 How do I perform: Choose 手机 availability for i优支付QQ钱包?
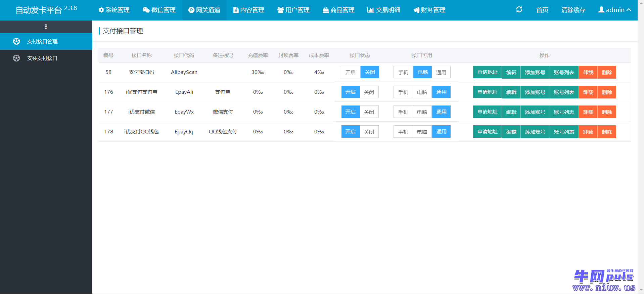click(403, 132)
